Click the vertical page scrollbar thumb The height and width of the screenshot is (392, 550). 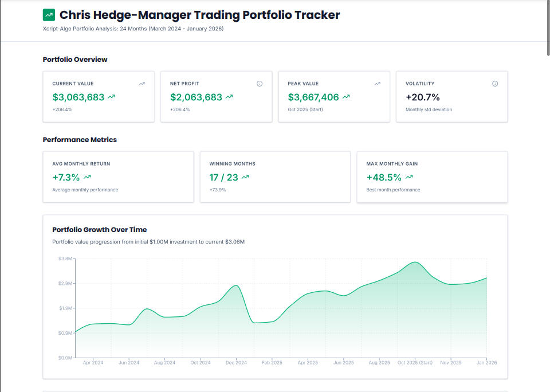[547, 29]
